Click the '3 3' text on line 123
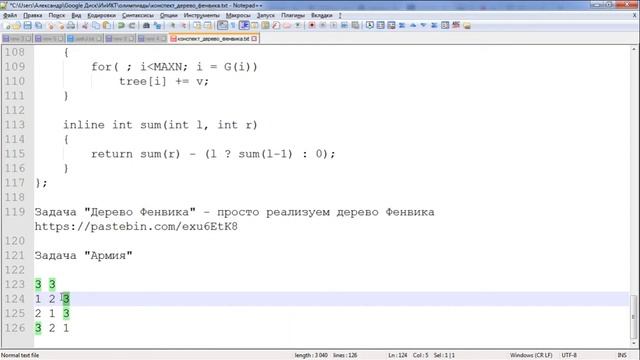 click(x=45, y=284)
